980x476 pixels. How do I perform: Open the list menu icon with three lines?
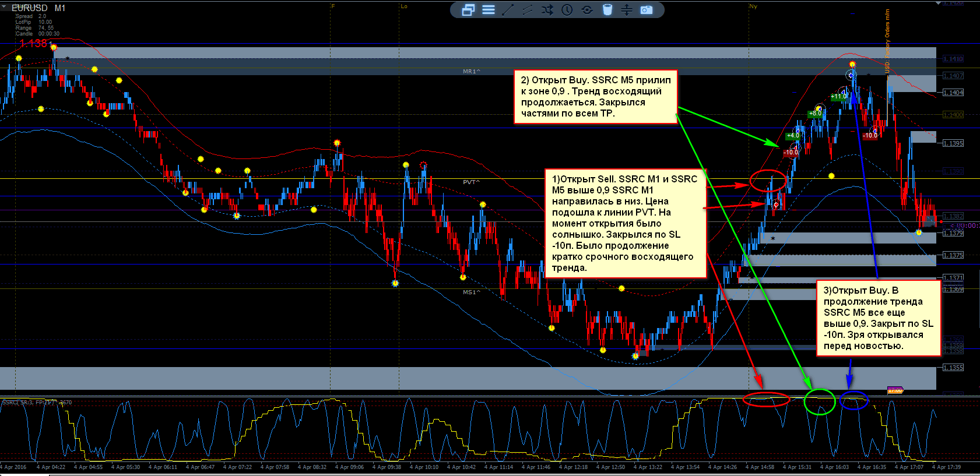click(489, 10)
